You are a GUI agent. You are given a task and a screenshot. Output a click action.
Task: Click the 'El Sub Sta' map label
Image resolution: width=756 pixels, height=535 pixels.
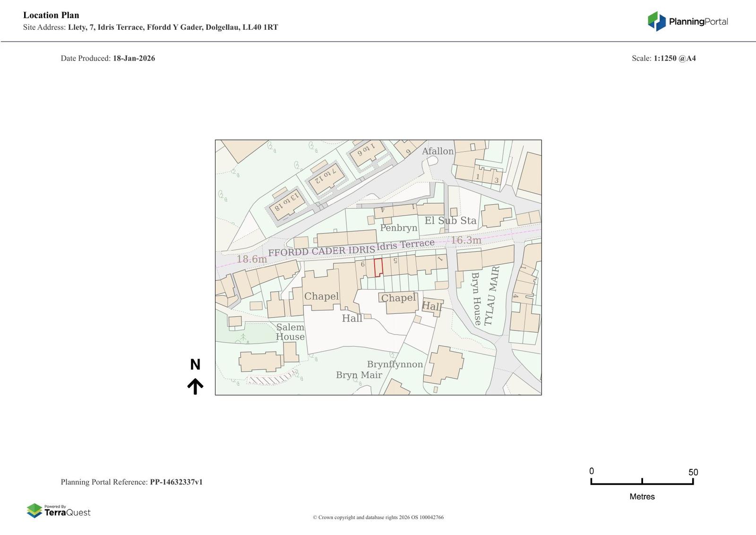[x=450, y=221]
